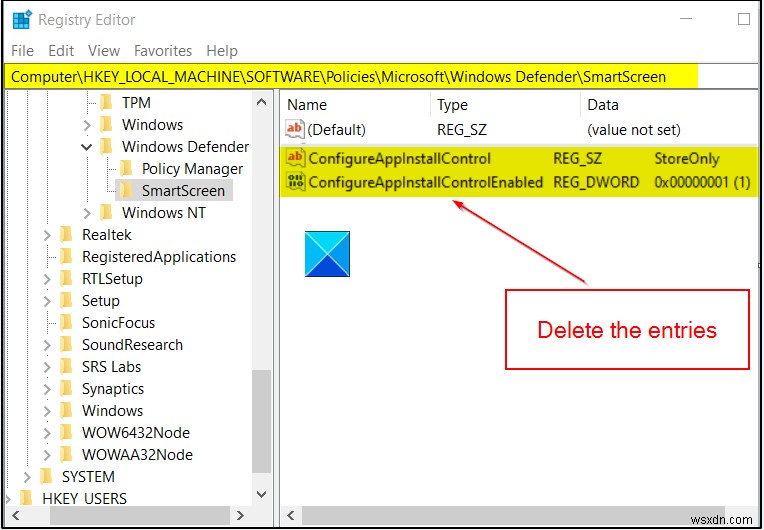Select the SonicFocus tree item
Screen dimensions: 764x530
pos(118,323)
